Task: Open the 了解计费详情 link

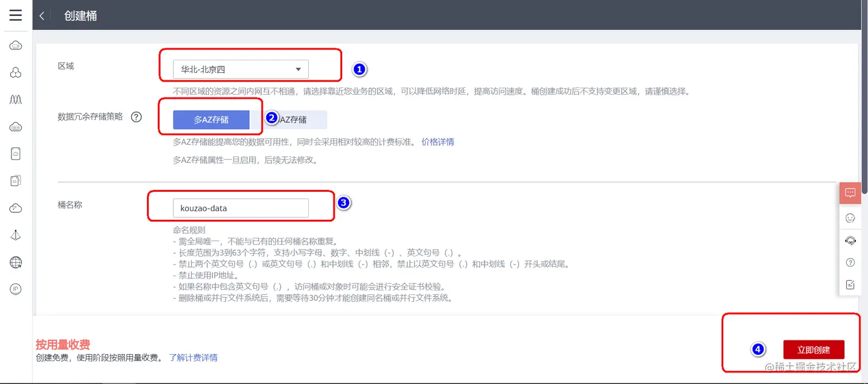Action: tap(193, 358)
